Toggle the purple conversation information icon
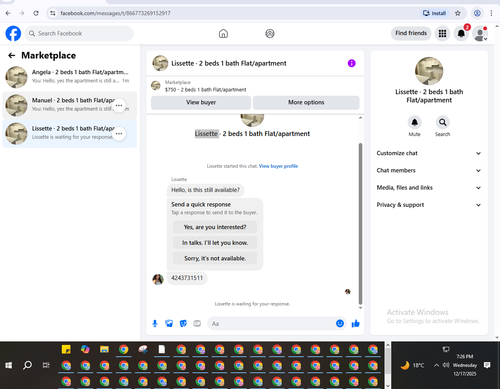 coord(352,63)
